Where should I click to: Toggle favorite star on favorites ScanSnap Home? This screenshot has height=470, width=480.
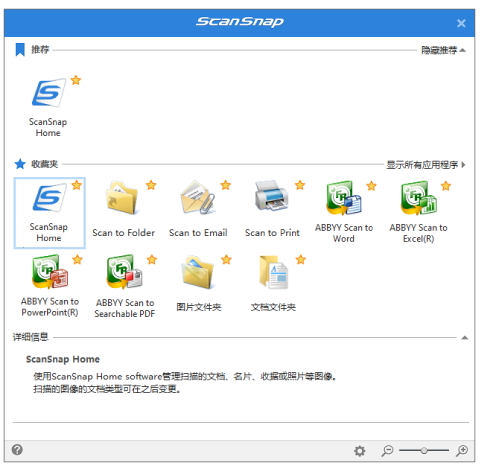tap(77, 185)
